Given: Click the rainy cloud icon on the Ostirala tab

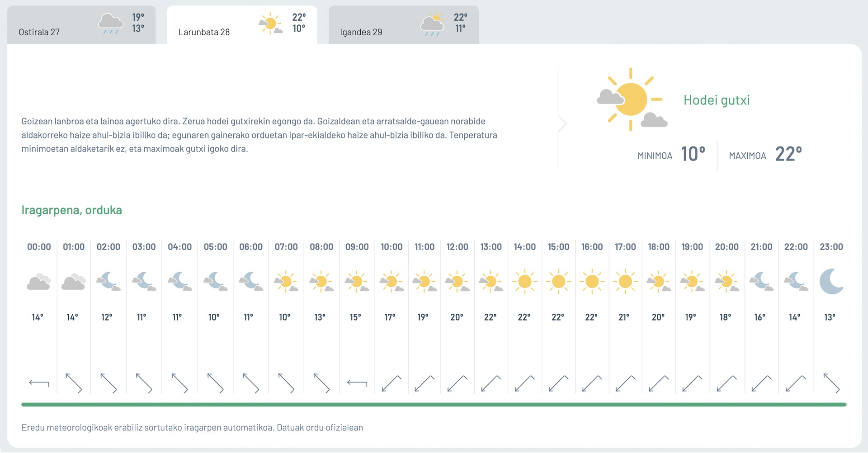Looking at the screenshot, I should coord(111,24).
